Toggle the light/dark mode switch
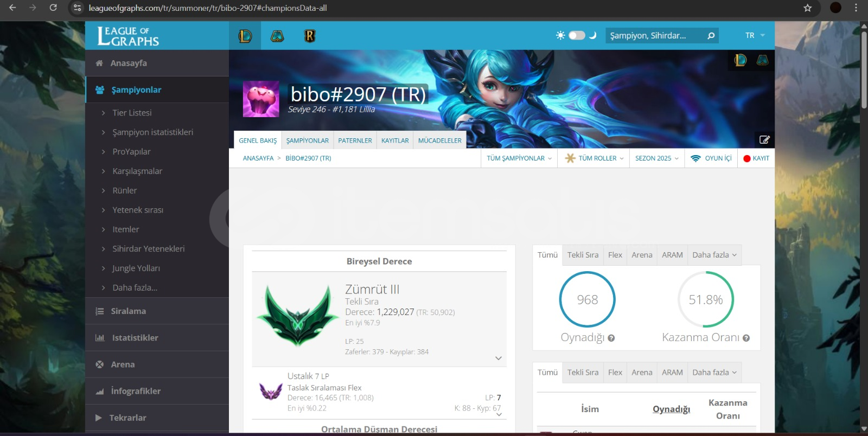 577,35
